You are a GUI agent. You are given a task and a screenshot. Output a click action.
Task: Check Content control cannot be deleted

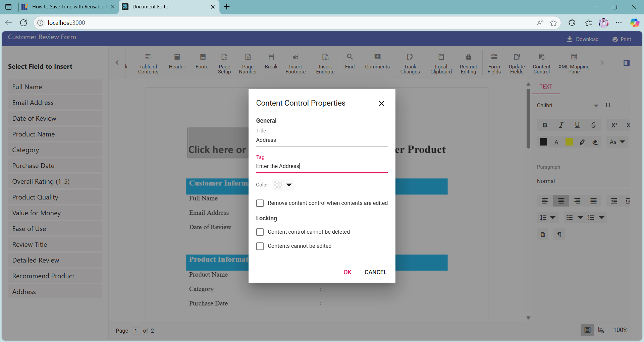coord(260,232)
